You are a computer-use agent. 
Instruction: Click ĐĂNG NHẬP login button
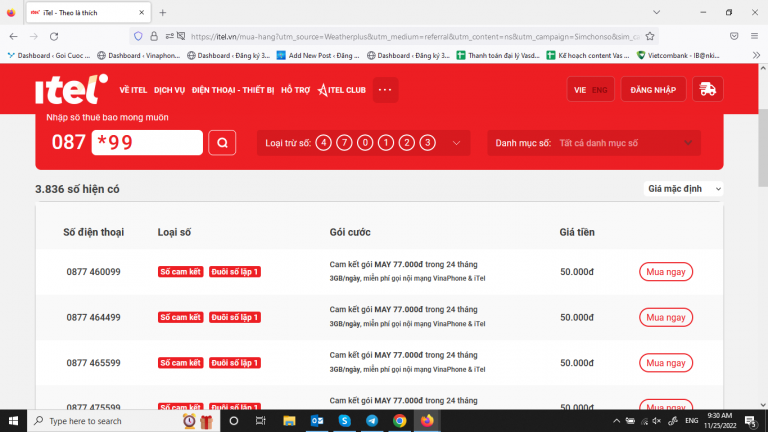653,90
